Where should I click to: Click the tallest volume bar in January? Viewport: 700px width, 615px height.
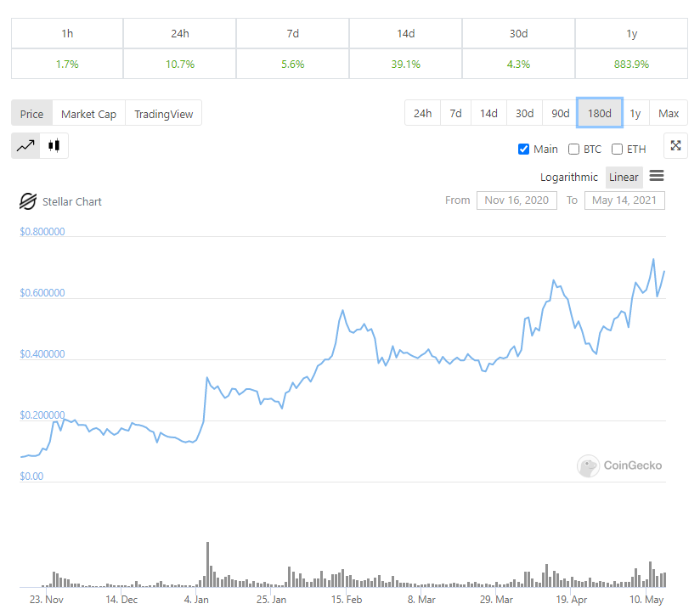tap(207, 565)
